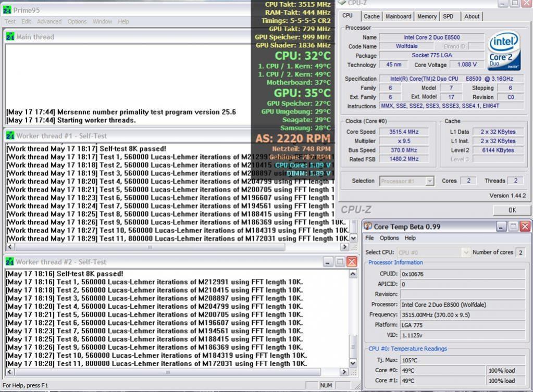Open the Options menu in Core Temp

coord(389,238)
